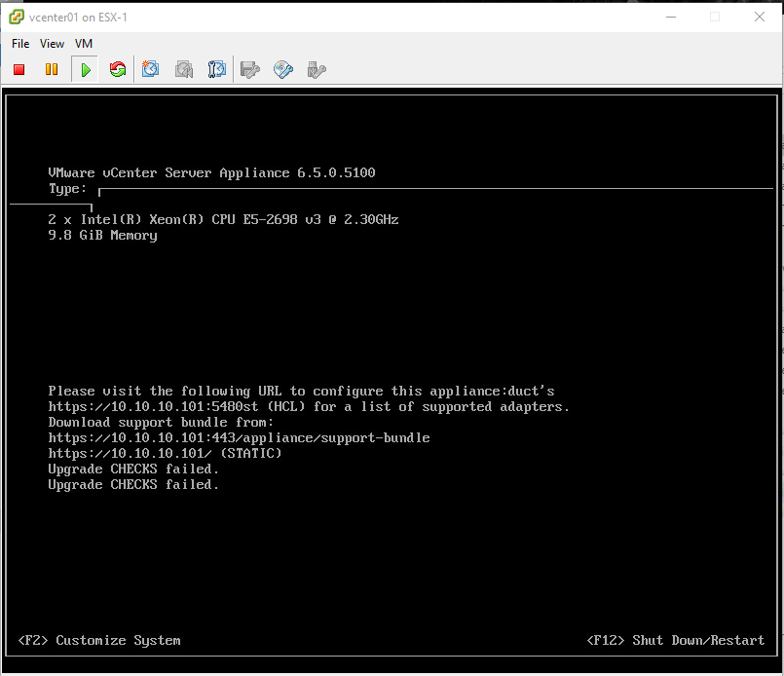
Task: Click the red Power Off stop icon
Action: pyautogui.click(x=19, y=69)
